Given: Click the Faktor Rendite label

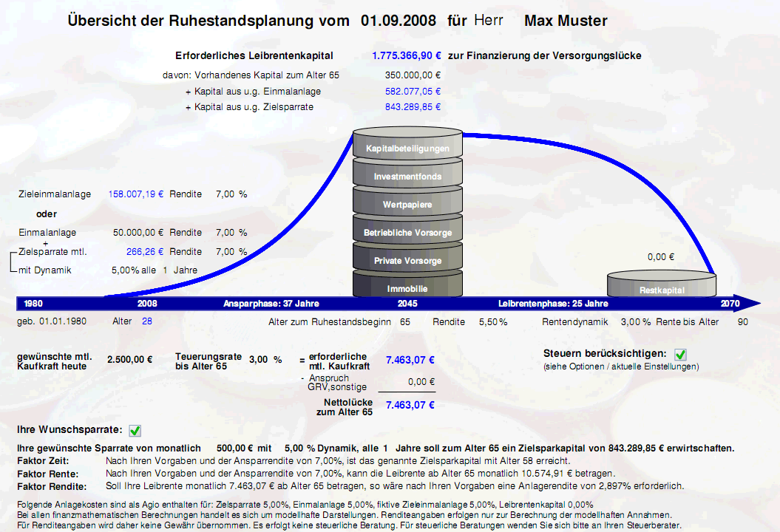Looking at the screenshot, I should pos(52,486).
